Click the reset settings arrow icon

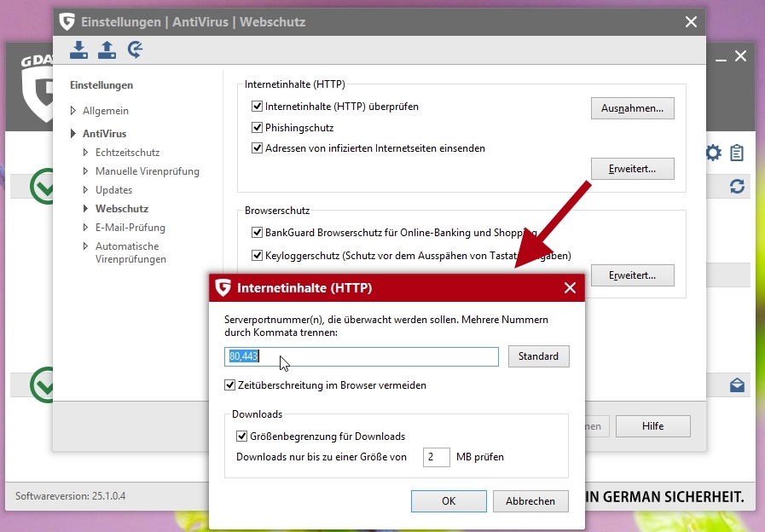[x=135, y=49]
